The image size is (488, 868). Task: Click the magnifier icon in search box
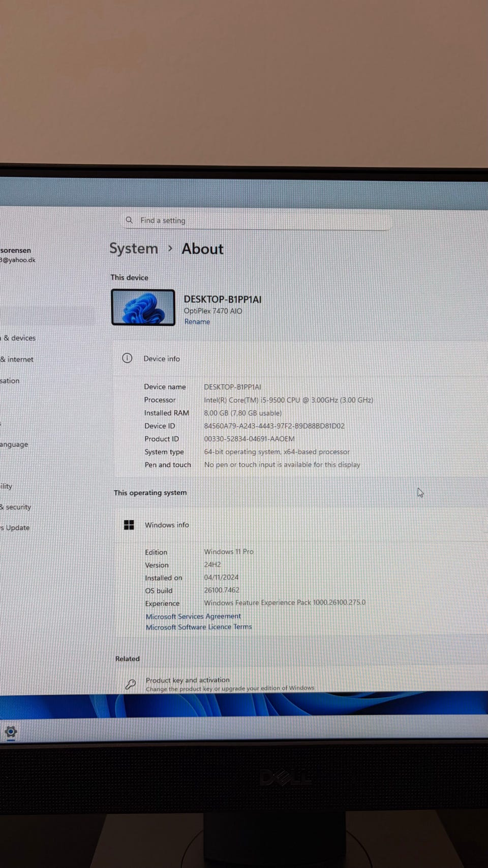point(129,220)
